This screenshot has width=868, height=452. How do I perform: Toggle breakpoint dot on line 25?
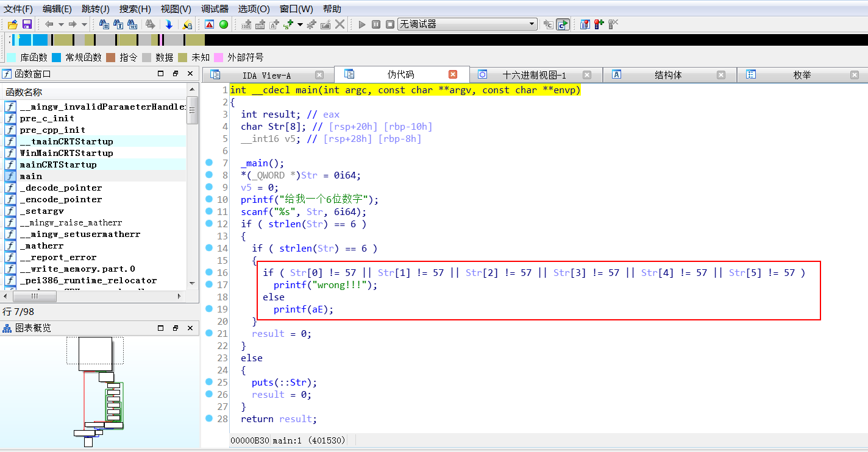(x=209, y=382)
